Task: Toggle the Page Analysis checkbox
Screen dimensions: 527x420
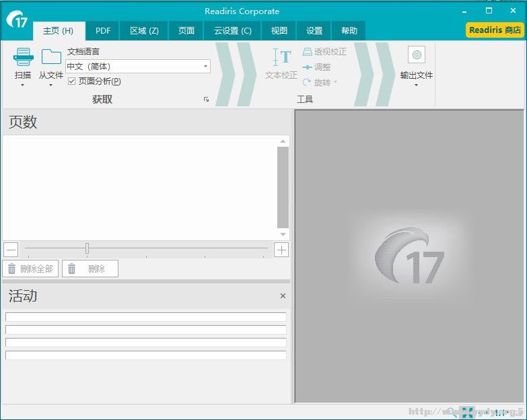Action: pyautogui.click(x=71, y=81)
